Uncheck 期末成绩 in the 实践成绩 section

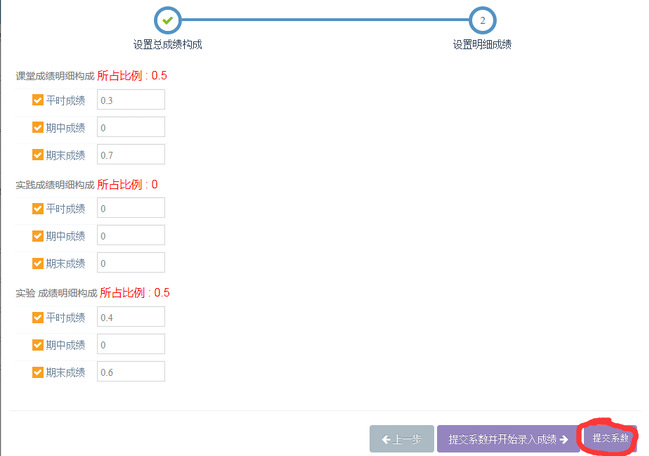(x=38, y=263)
